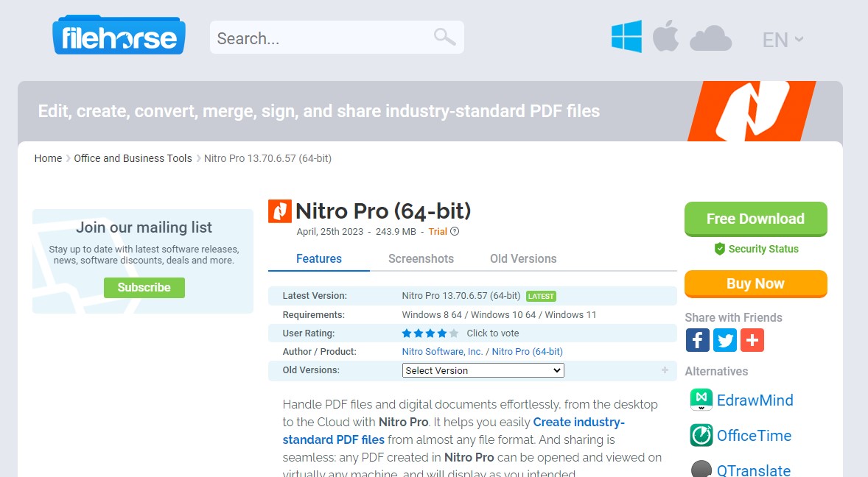Click the search magnifier icon

click(444, 37)
